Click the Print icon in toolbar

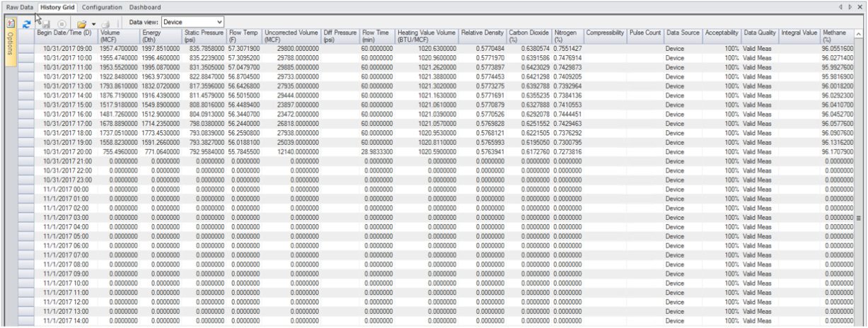[x=105, y=23]
